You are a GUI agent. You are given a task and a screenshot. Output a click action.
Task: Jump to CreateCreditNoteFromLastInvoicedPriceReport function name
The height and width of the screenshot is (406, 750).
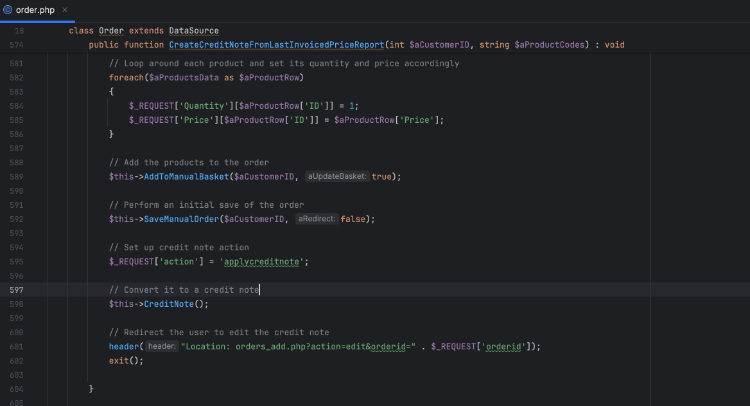point(276,45)
